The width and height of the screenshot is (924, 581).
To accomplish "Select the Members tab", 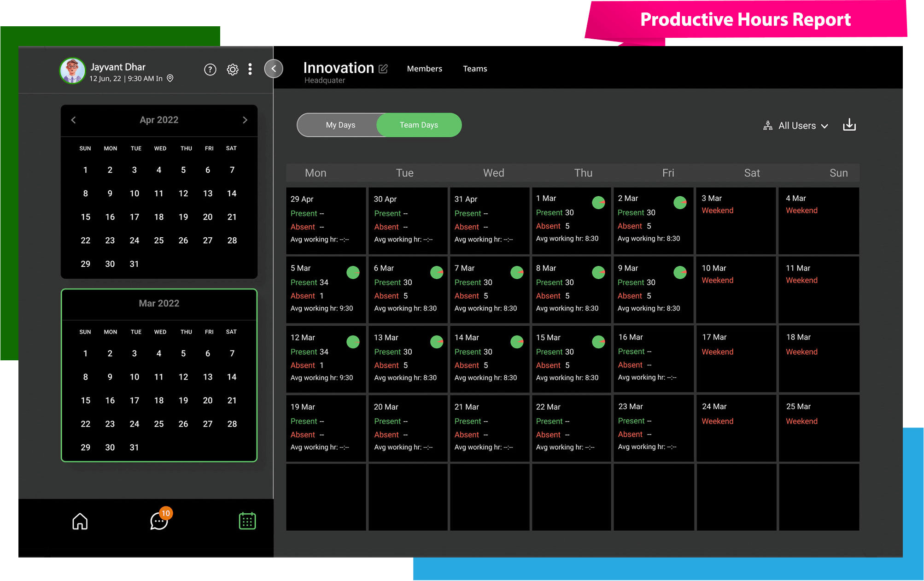I will (x=425, y=68).
